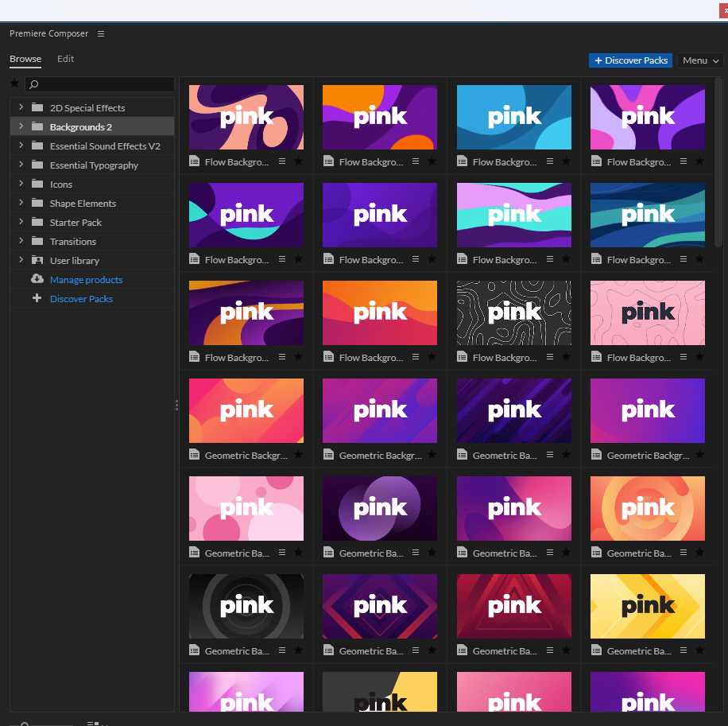Expand the Essential Typography folder
The image size is (728, 726).
click(21, 165)
